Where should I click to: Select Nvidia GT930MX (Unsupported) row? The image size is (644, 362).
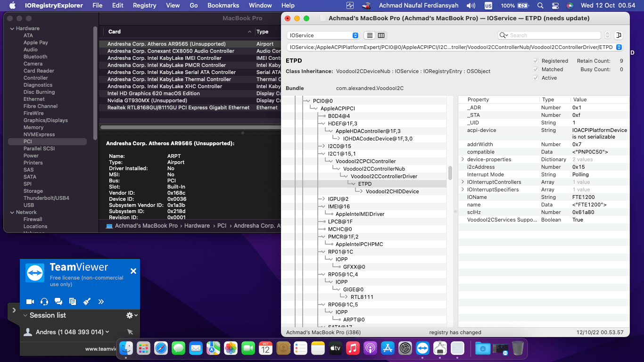click(190, 100)
